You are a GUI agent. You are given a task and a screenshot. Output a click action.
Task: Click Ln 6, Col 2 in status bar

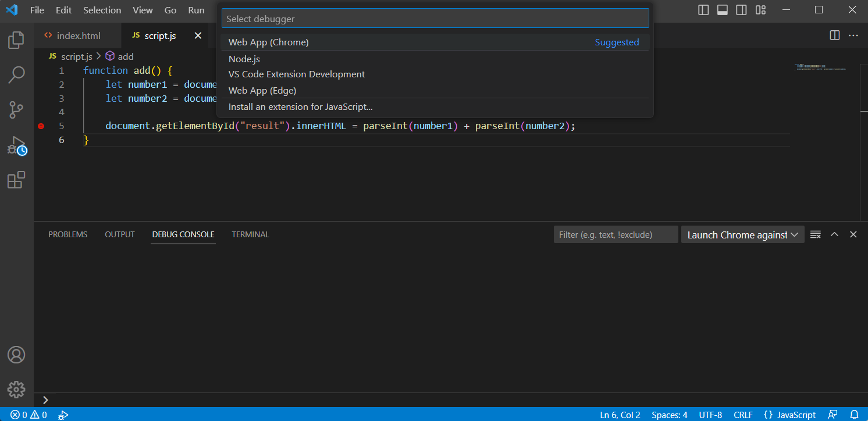point(620,415)
